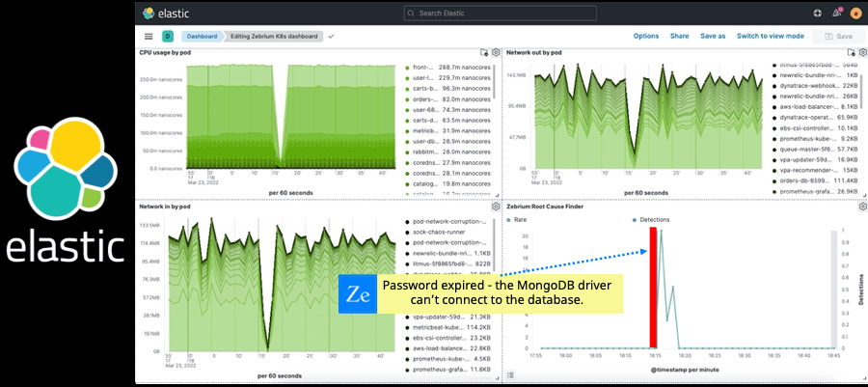Open Network out by pod panel gear
Viewport: 868px width, 387px height.
click(863, 52)
